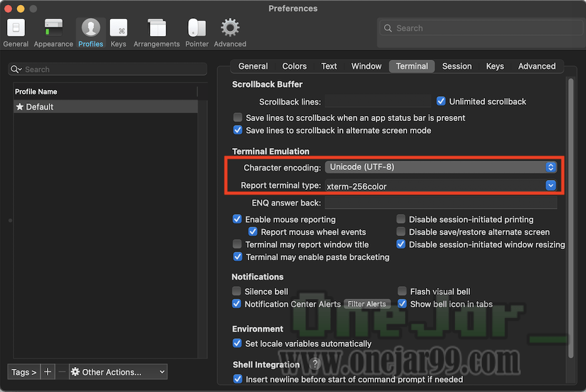Click Scrollback lines input field
Screen dimensions: 586x392
(378, 101)
